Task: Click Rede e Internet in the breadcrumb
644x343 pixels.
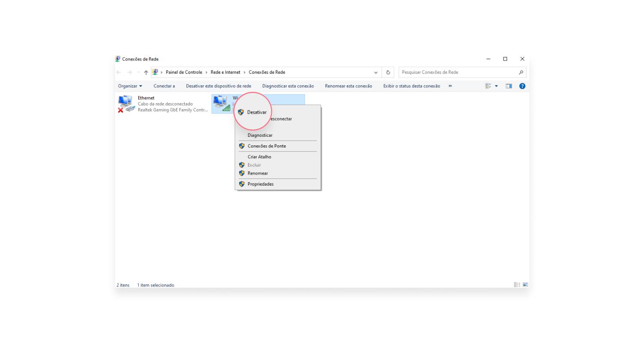Action: coord(225,72)
